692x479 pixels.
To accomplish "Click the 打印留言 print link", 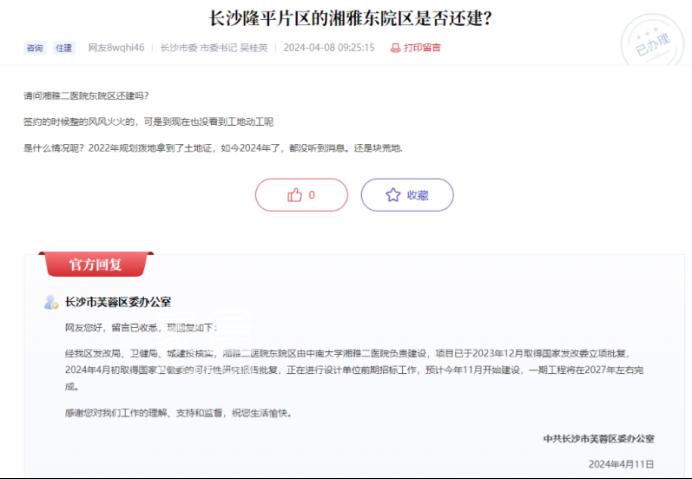I will [416, 48].
